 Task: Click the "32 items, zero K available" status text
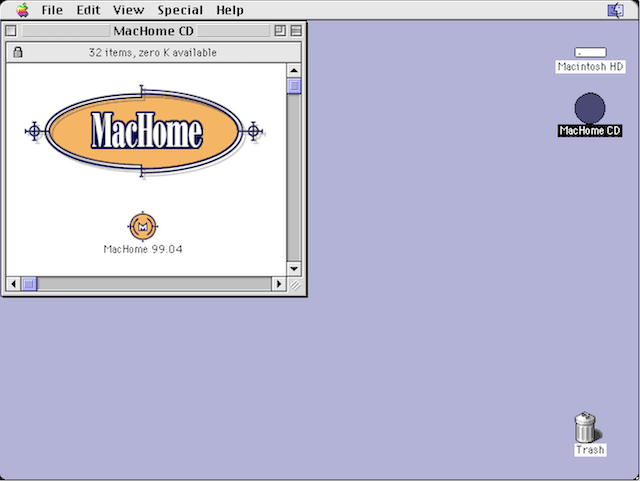tap(153, 53)
